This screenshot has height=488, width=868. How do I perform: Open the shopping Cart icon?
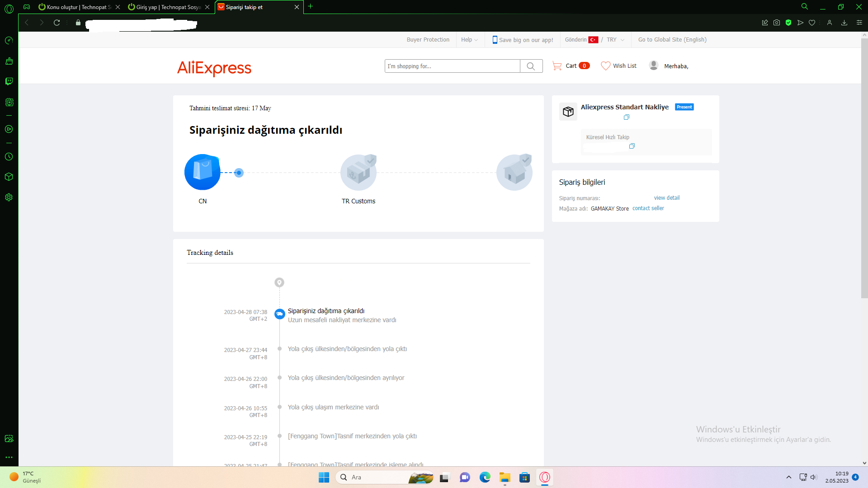(x=557, y=66)
